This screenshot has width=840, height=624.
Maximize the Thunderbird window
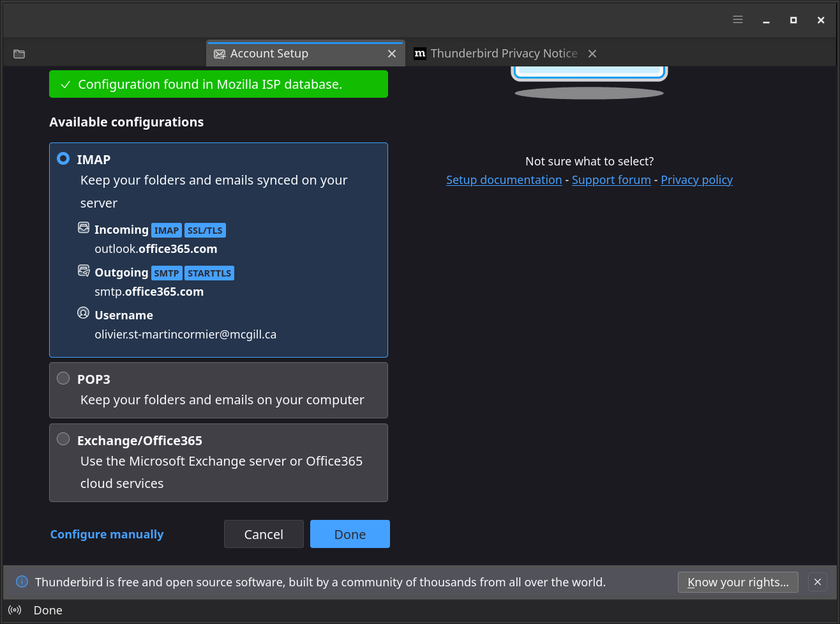click(x=793, y=20)
